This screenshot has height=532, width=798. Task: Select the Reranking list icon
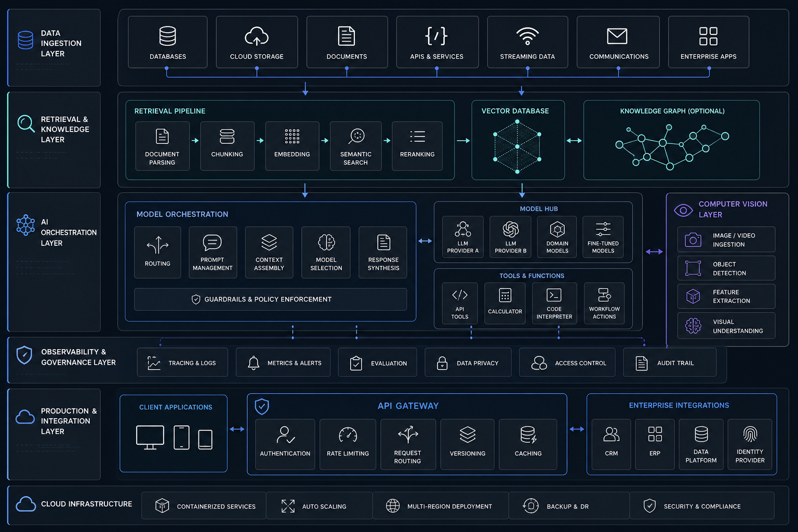tap(417, 137)
